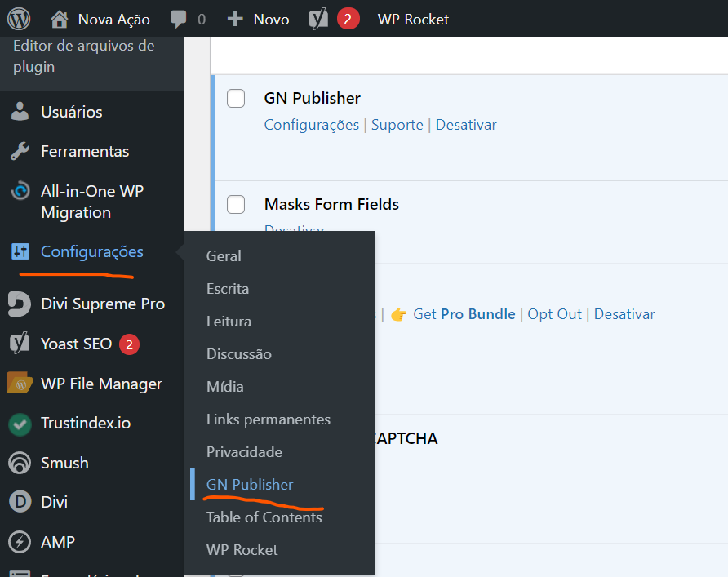Click the Divi Supreme Pro icon

[23, 304]
